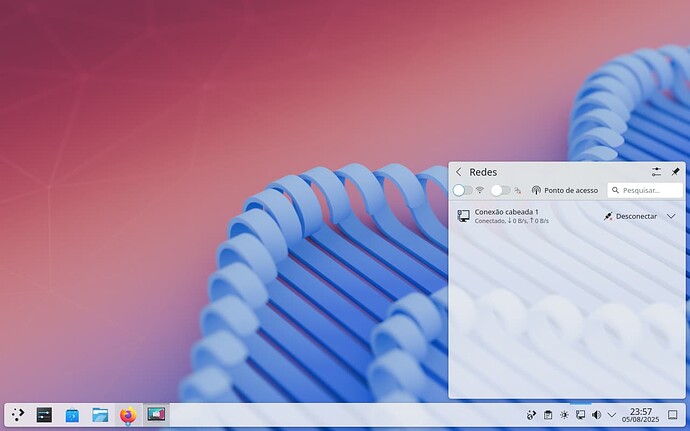Open the network settings configure icon

(x=656, y=172)
